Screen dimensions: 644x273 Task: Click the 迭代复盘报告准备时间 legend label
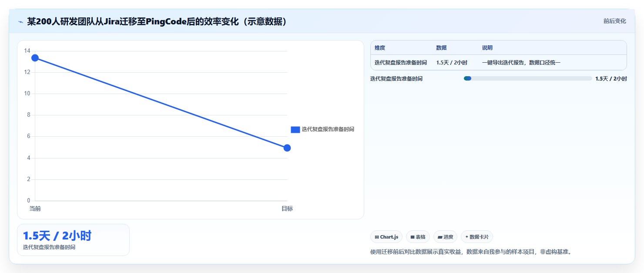(328, 129)
